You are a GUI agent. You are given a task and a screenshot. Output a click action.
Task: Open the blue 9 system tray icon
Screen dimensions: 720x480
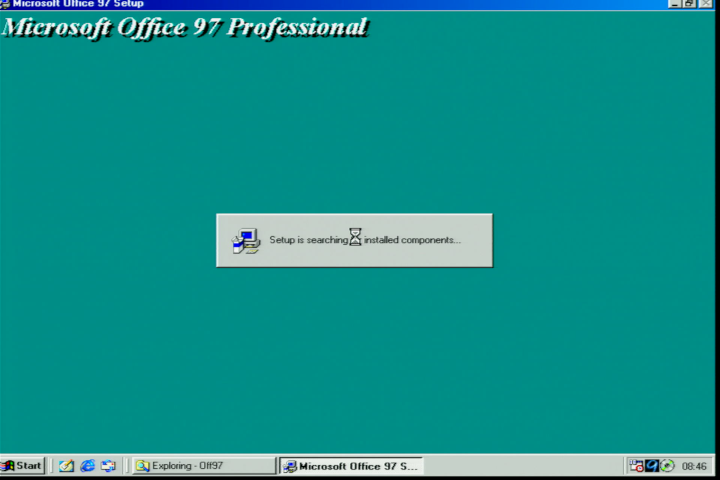[652, 466]
